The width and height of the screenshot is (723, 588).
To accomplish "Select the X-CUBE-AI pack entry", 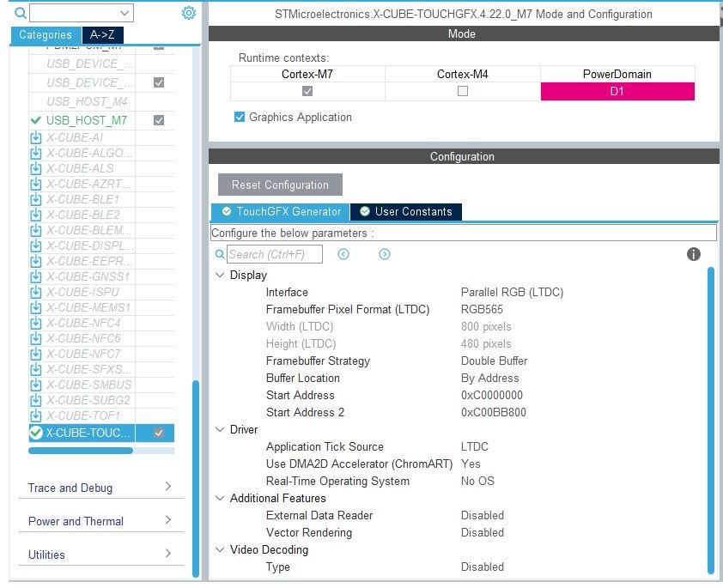I will coord(75,138).
